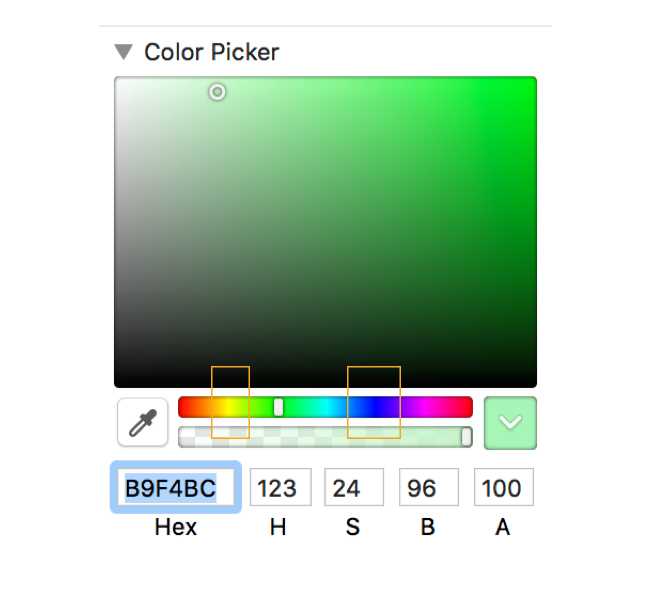Viewport: 650px width, 595px height.
Task: Click the Hex value field B9F4BC
Action: pos(176,488)
